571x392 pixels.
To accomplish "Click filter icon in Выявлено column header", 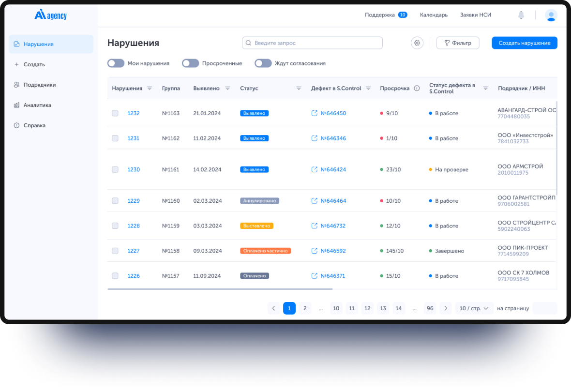I will click(x=227, y=89).
